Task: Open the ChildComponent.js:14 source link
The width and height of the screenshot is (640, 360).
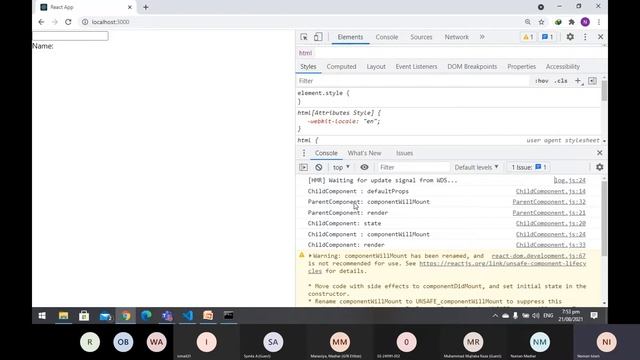Action: pos(551,191)
